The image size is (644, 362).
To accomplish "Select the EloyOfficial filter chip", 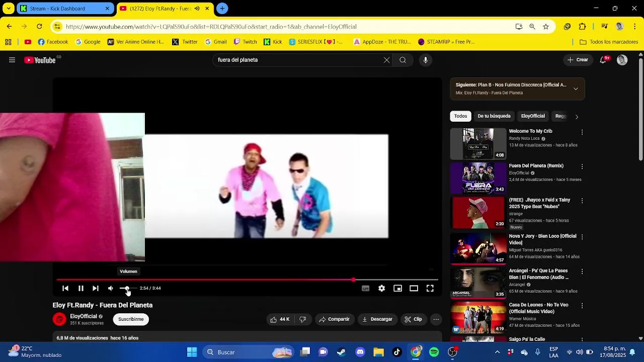I will 533,116.
